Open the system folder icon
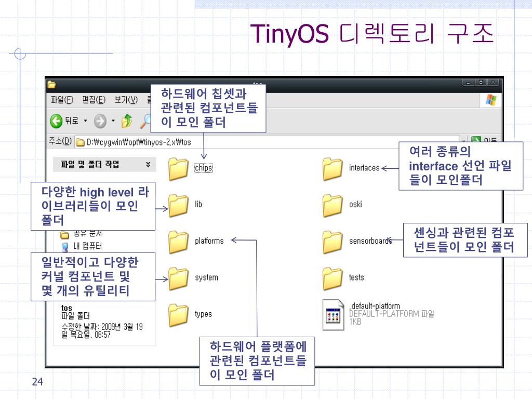532x399 pixels. coord(178,278)
